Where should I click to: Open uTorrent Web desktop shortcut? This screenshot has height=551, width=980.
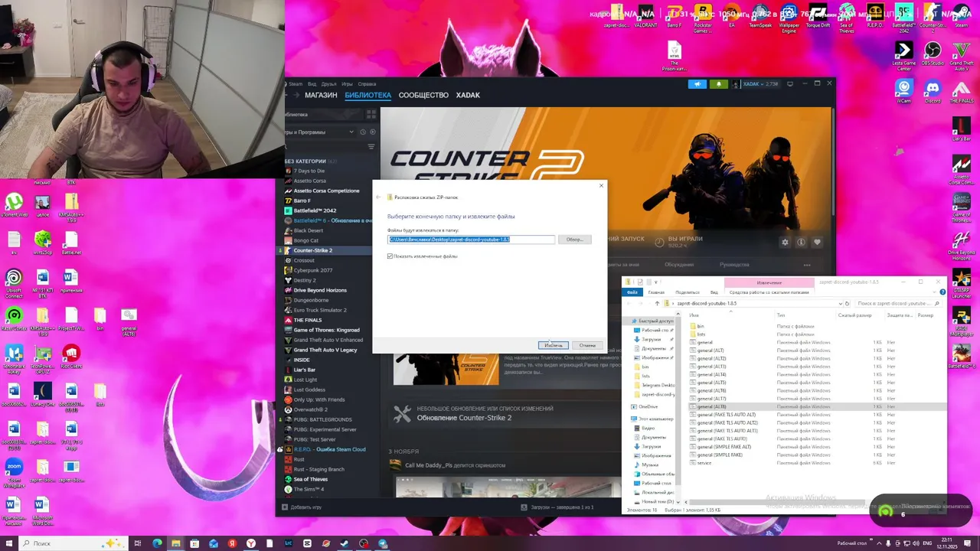point(14,205)
